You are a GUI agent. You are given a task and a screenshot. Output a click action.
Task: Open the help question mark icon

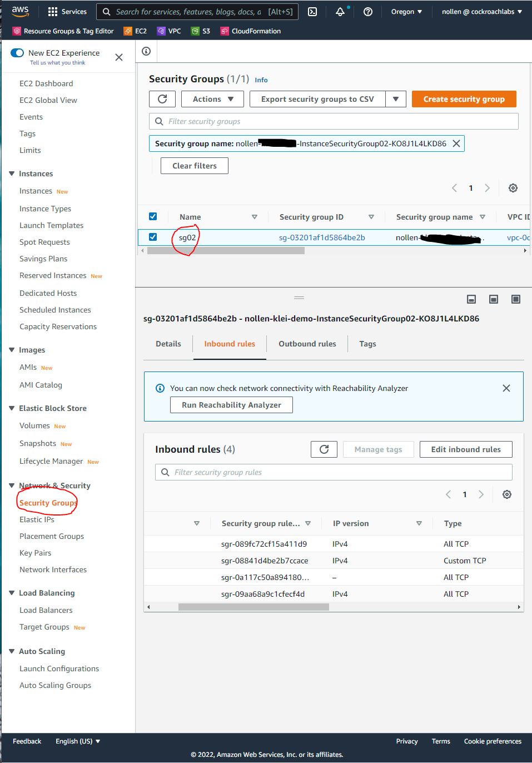(368, 12)
